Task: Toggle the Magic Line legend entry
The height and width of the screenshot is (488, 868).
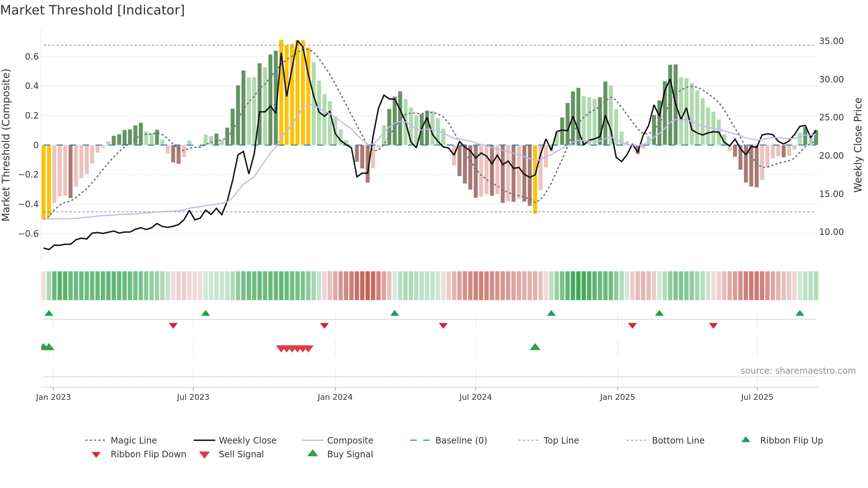Action: 121,440
